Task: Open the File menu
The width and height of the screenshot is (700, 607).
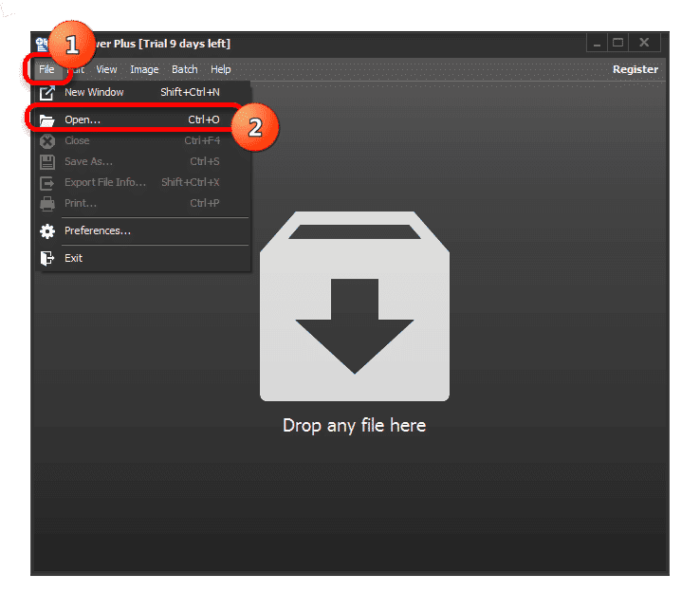Action: pyautogui.click(x=46, y=69)
